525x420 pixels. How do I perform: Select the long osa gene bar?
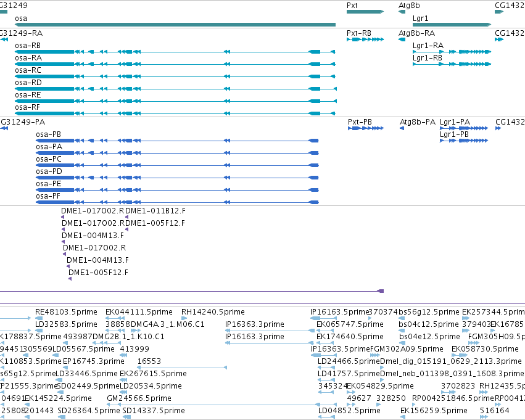pyautogui.click(x=175, y=25)
